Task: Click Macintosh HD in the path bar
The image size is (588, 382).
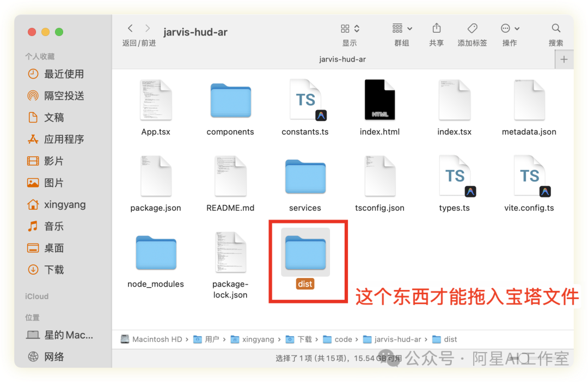Action: [x=151, y=339]
